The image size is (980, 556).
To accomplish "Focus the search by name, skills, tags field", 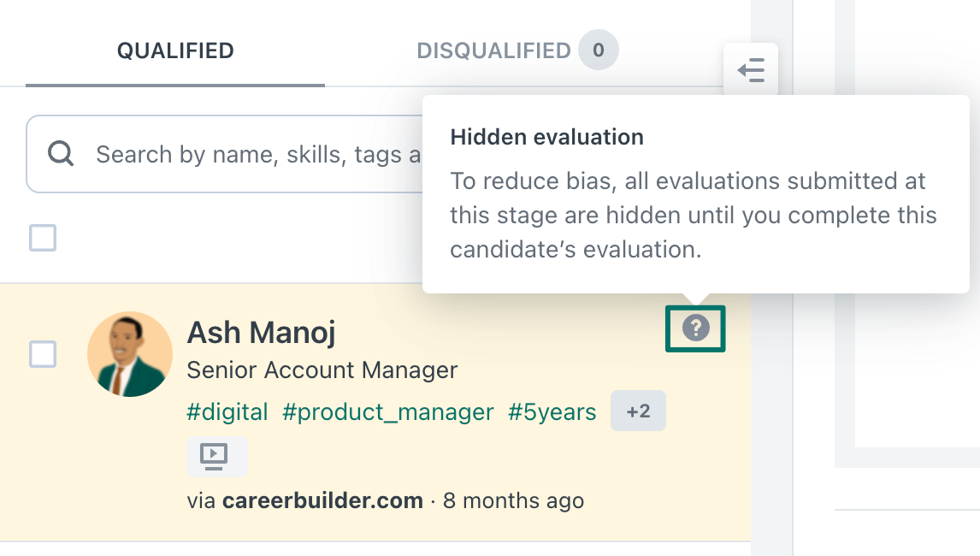I will (x=225, y=154).
